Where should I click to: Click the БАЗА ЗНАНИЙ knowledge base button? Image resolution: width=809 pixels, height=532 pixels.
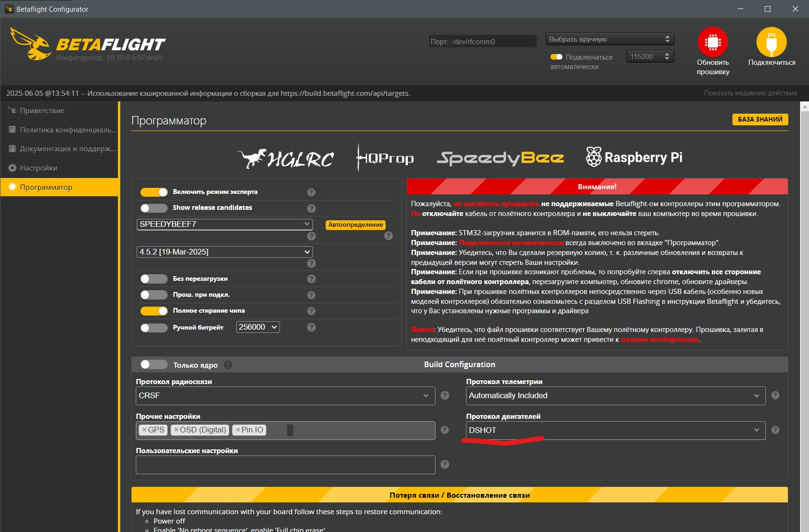click(760, 120)
